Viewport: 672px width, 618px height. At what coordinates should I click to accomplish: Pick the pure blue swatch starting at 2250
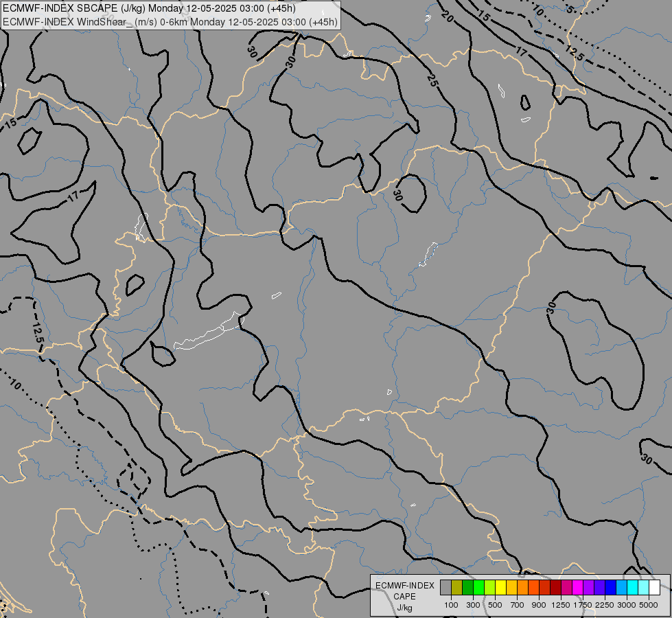[611, 587]
